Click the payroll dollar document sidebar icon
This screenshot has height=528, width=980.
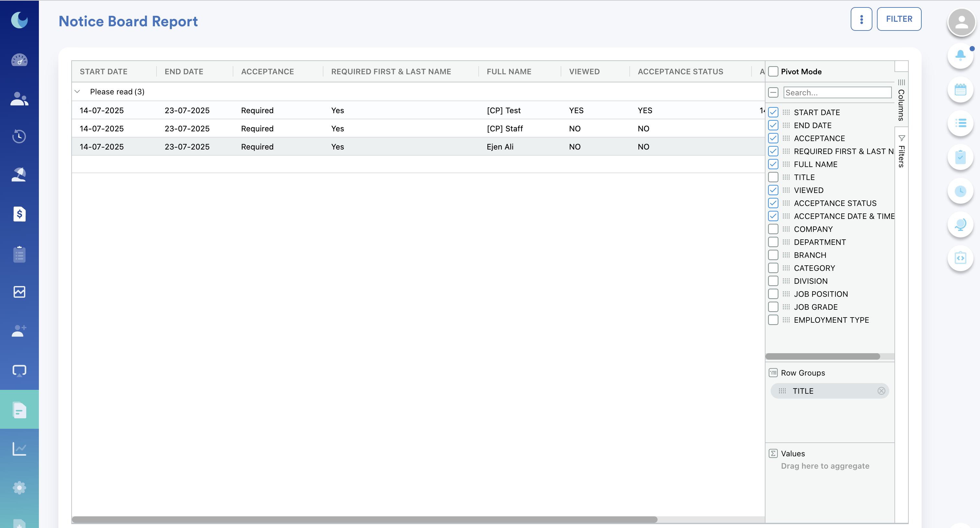point(19,214)
